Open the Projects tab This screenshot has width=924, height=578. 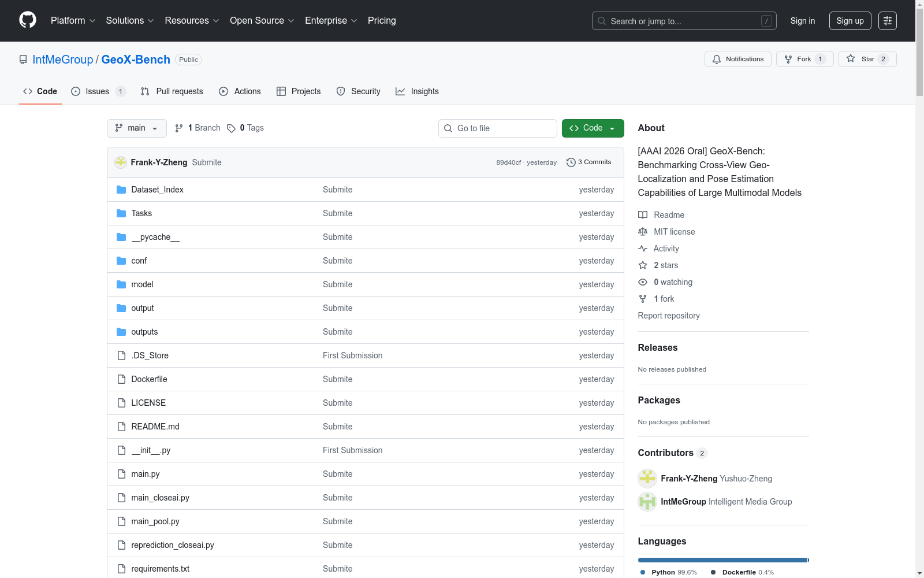[299, 91]
